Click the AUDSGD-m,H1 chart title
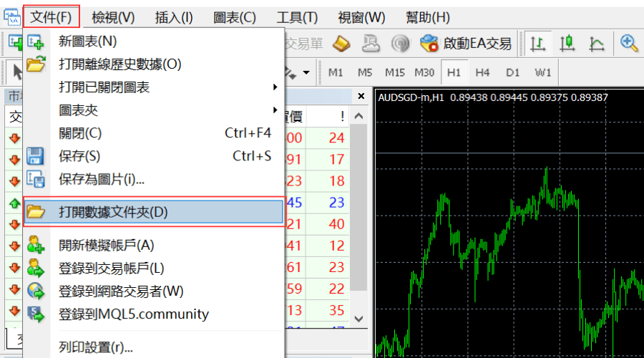 click(x=411, y=98)
